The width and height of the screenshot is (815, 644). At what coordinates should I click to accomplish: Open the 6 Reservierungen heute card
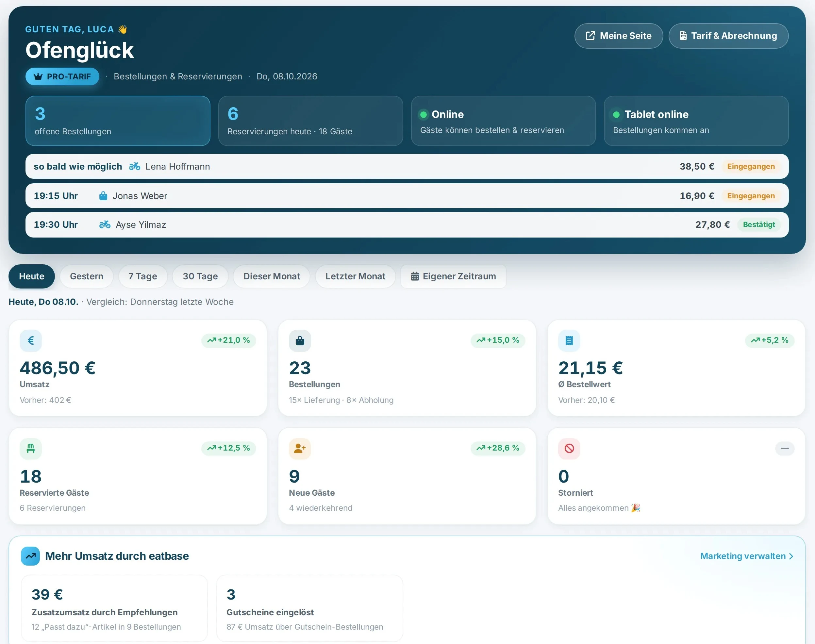[310, 121]
